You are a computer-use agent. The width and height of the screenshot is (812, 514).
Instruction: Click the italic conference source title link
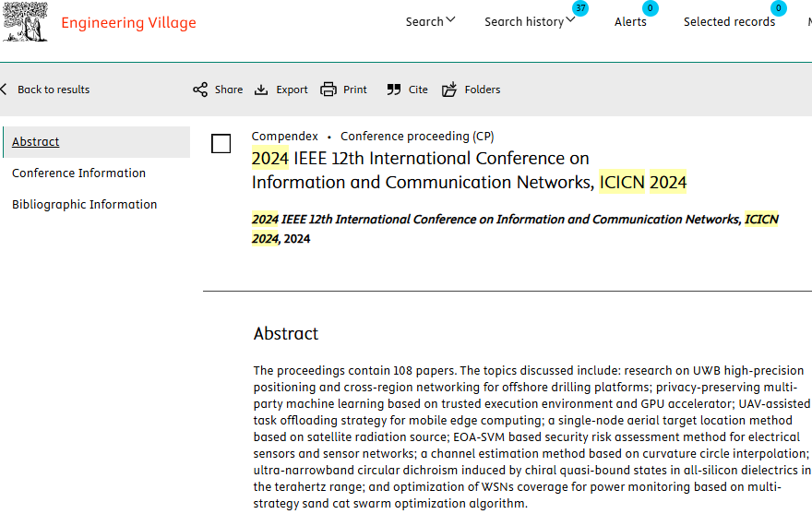(x=498, y=220)
